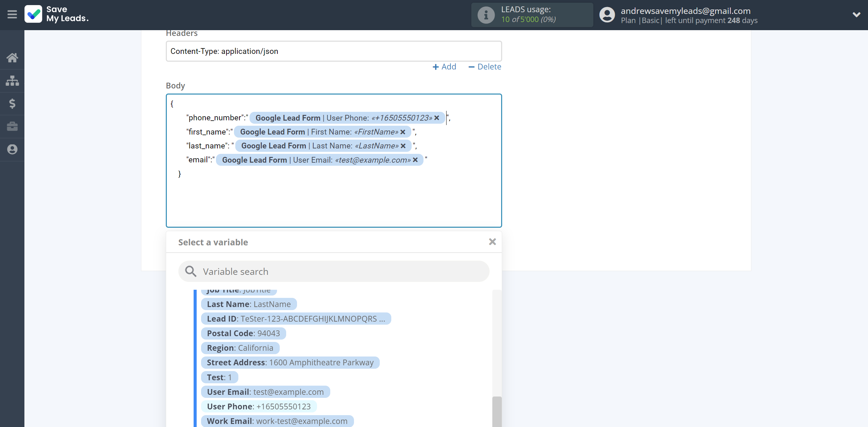
Task: Click the variable list scrollbar thumb
Action: (497, 411)
